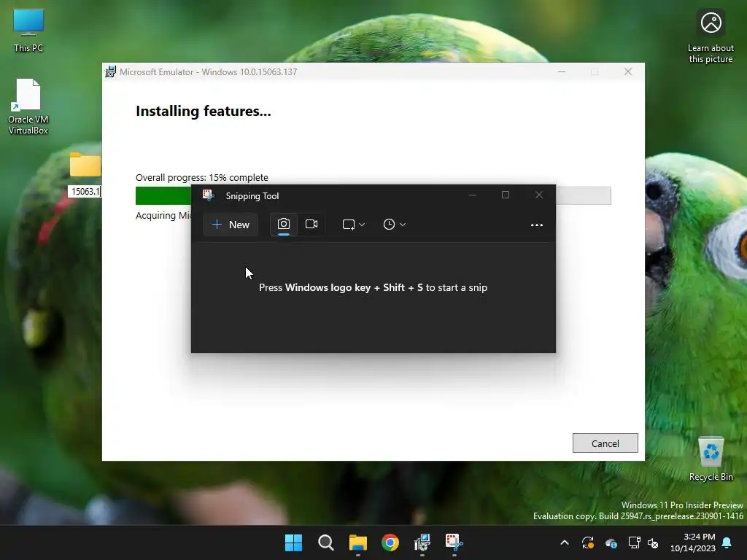Open taskbar Search
747x560 pixels.
coord(326,542)
